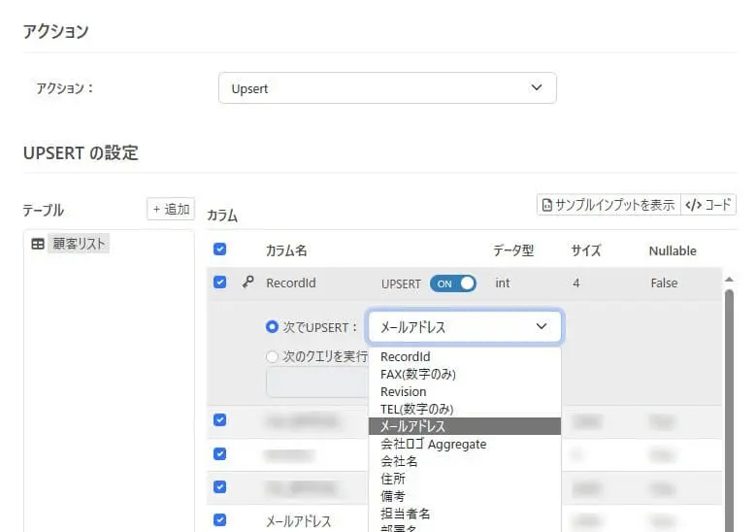This screenshot has width=756, height=532.
Task: Uncheck the メールアドレス column row checkbox
Action: (x=220, y=520)
